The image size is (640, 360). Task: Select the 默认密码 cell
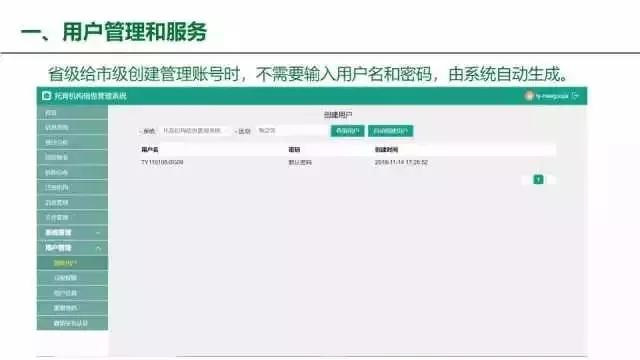click(300, 162)
